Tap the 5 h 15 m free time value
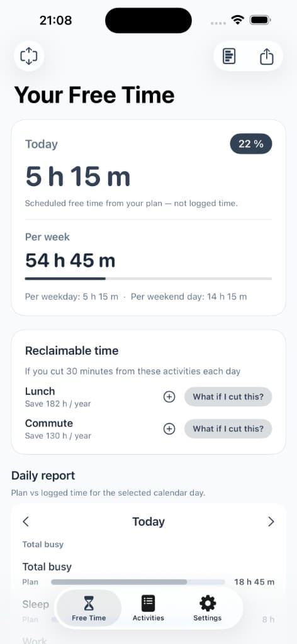This screenshot has width=297, height=644. 77,177
